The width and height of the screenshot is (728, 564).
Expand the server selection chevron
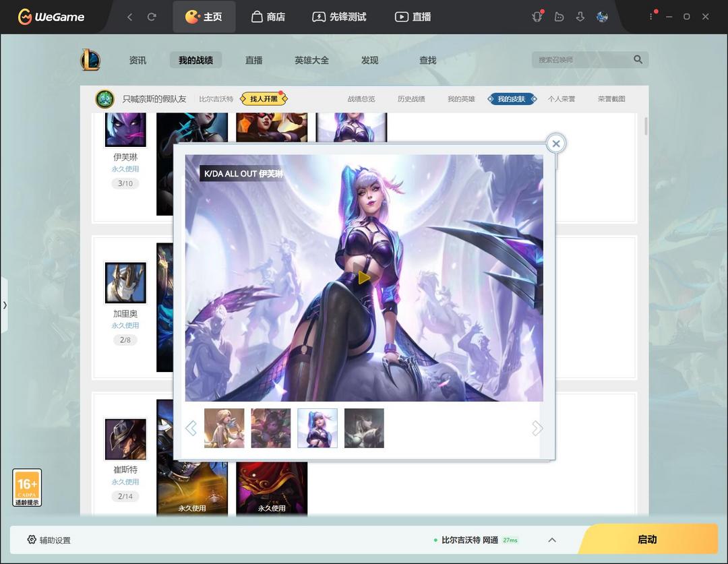click(552, 540)
